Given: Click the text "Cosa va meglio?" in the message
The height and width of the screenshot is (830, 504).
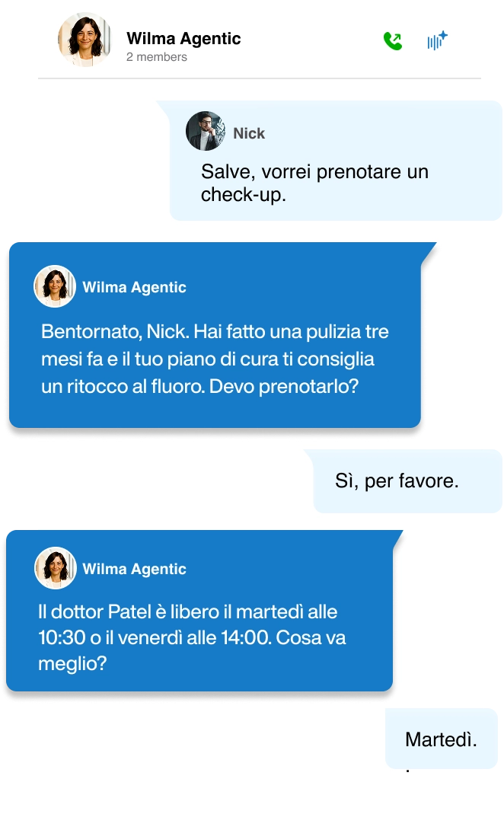Looking at the screenshot, I should click(192, 650).
